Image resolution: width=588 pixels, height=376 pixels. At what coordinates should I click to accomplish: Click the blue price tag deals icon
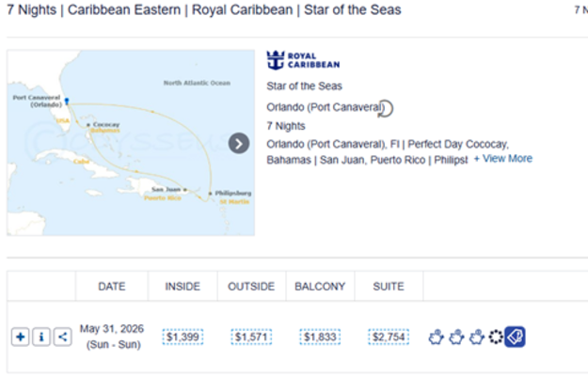click(x=515, y=337)
